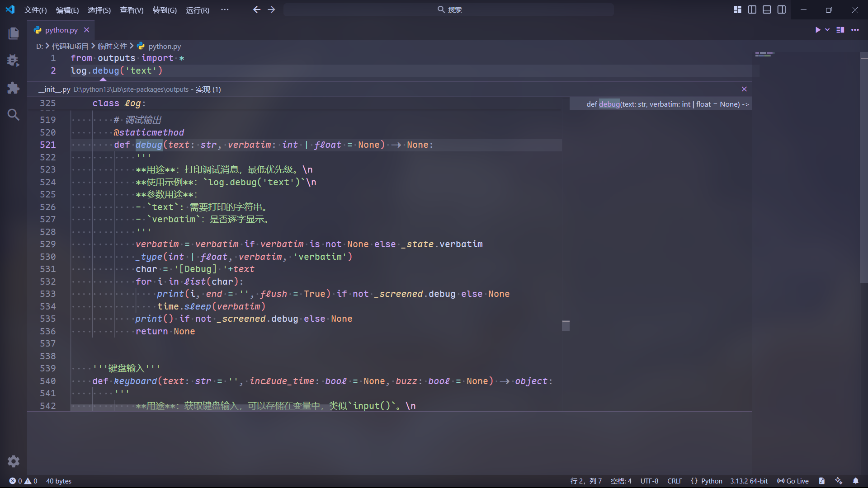Close the peek implementation view
The image size is (868, 488).
[744, 89]
